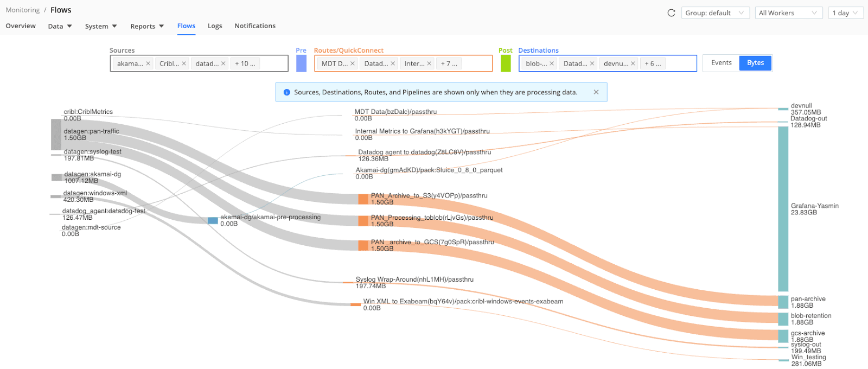Show the +10 more sources tag

point(245,63)
